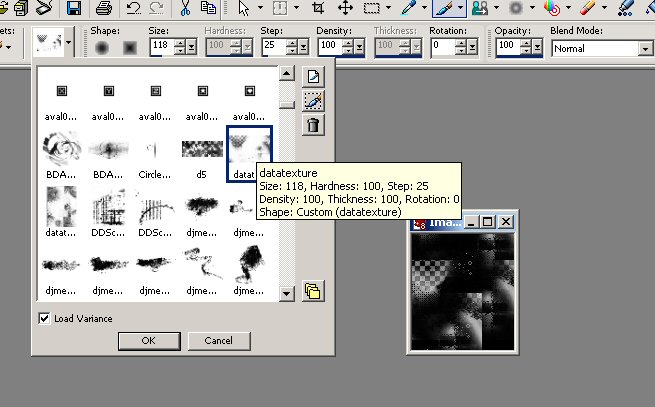Choose the square brush shape
Image resolution: width=655 pixels, height=407 pixels.
point(129,47)
